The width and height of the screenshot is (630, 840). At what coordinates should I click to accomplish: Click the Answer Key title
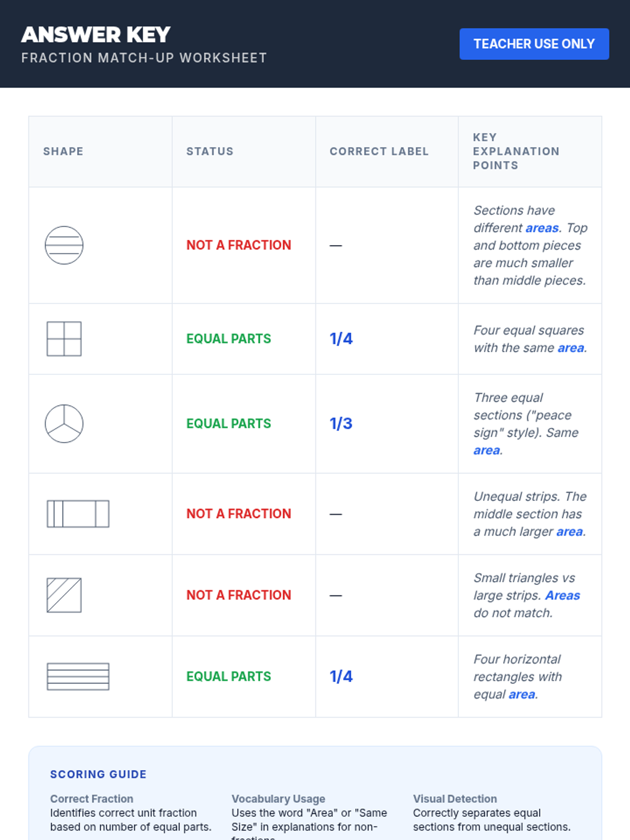click(x=96, y=35)
